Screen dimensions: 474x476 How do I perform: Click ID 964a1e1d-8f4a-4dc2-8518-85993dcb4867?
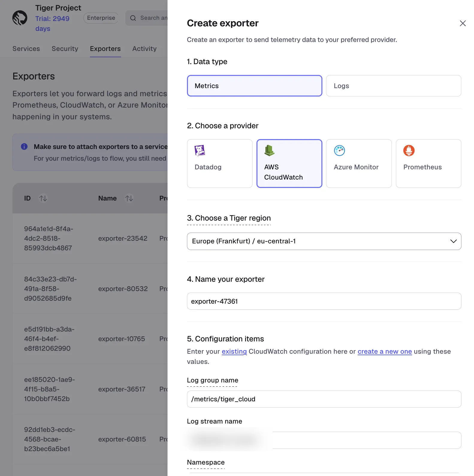coord(49,239)
